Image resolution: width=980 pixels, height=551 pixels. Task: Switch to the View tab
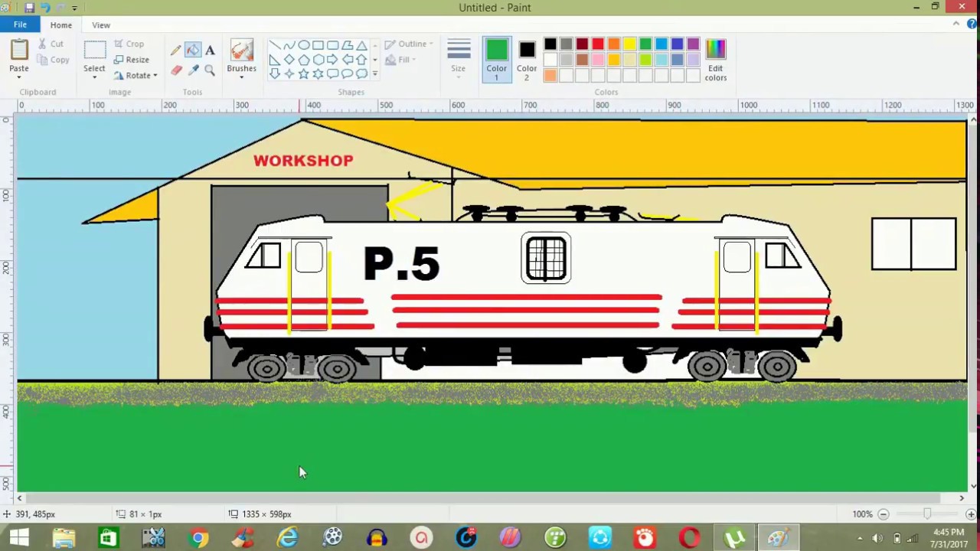(x=101, y=24)
